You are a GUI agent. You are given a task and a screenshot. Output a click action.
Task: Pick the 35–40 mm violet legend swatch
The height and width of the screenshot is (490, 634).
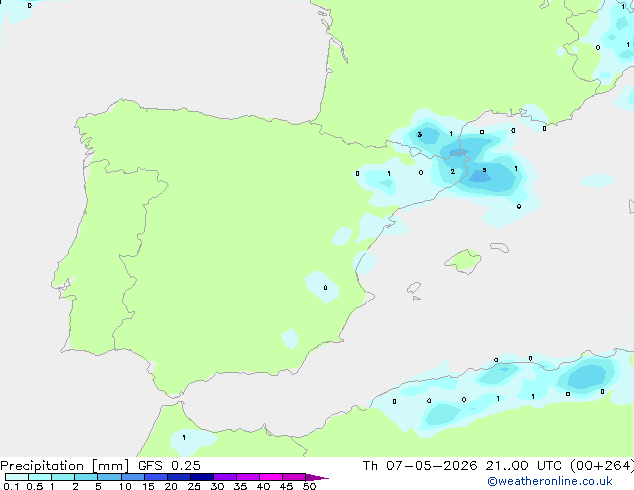coord(248,477)
